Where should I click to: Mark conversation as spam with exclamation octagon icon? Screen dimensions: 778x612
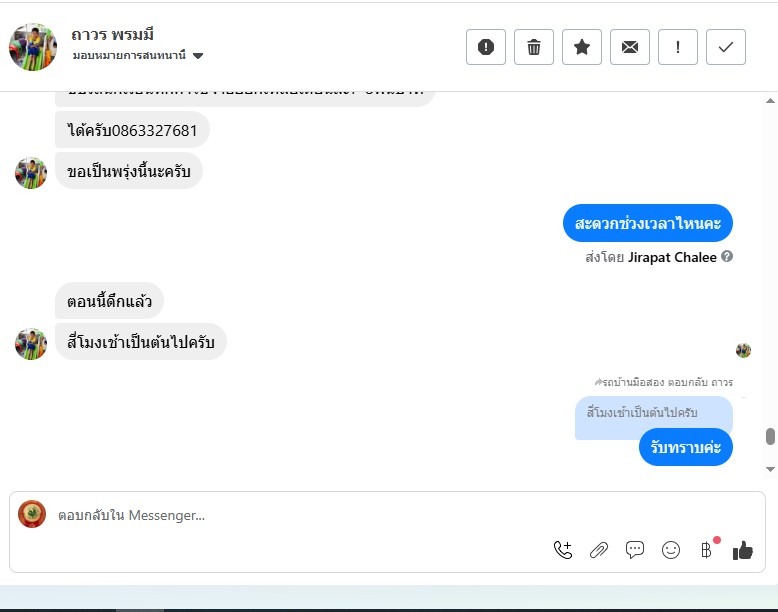(486, 47)
